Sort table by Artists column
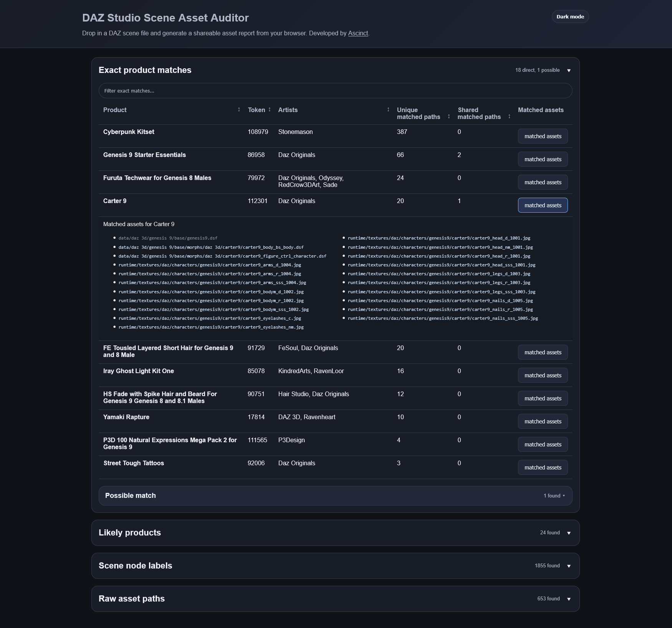This screenshot has height=628, width=672. point(388,110)
